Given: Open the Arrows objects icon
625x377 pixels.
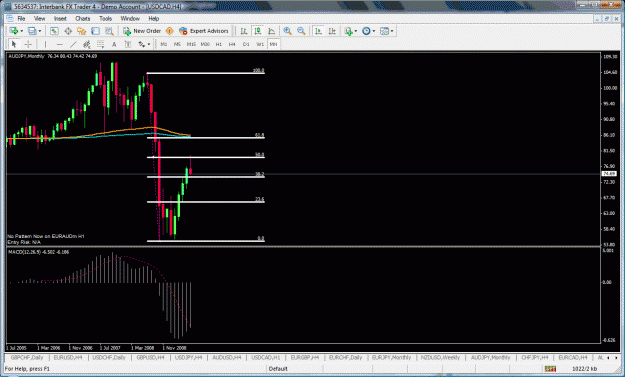Looking at the screenshot, I should (142, 44).
